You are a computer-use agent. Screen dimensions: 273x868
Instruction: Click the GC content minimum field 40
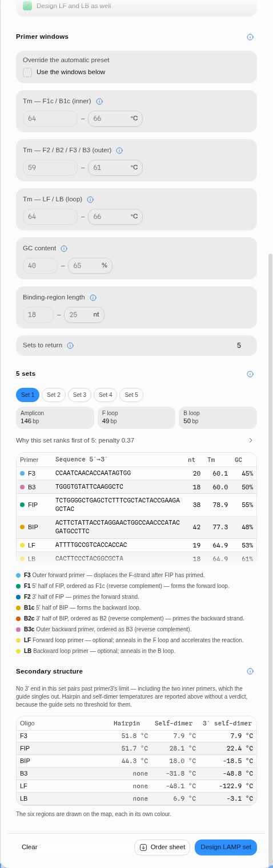click(x=40, y=266)
